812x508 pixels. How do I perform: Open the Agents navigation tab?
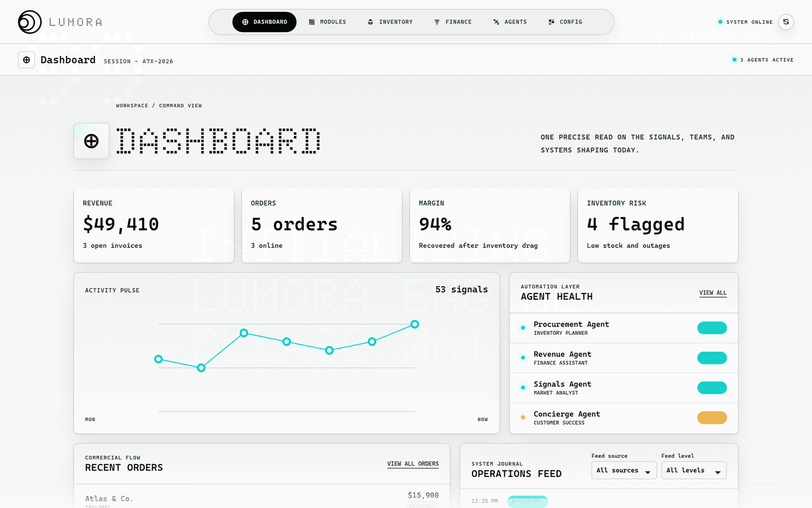510,22
